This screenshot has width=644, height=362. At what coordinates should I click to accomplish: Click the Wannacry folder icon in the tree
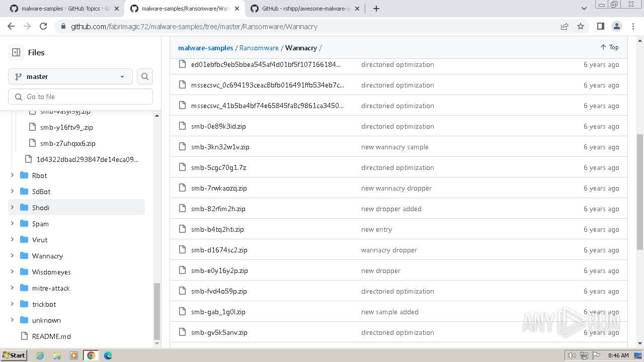(24, 256)
